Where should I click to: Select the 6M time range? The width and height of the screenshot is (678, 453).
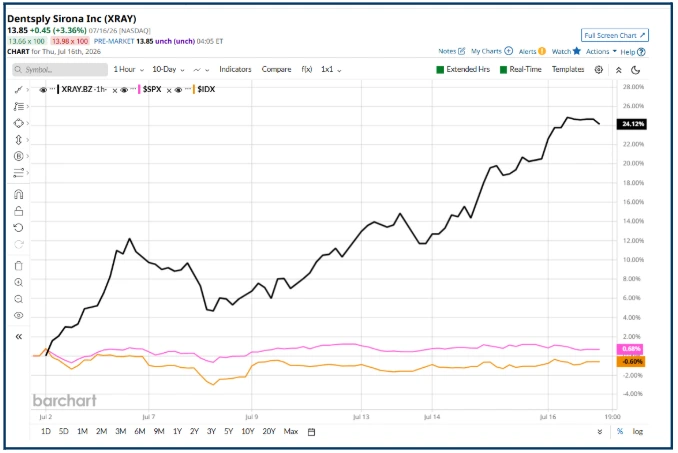(x=140, y=431)
